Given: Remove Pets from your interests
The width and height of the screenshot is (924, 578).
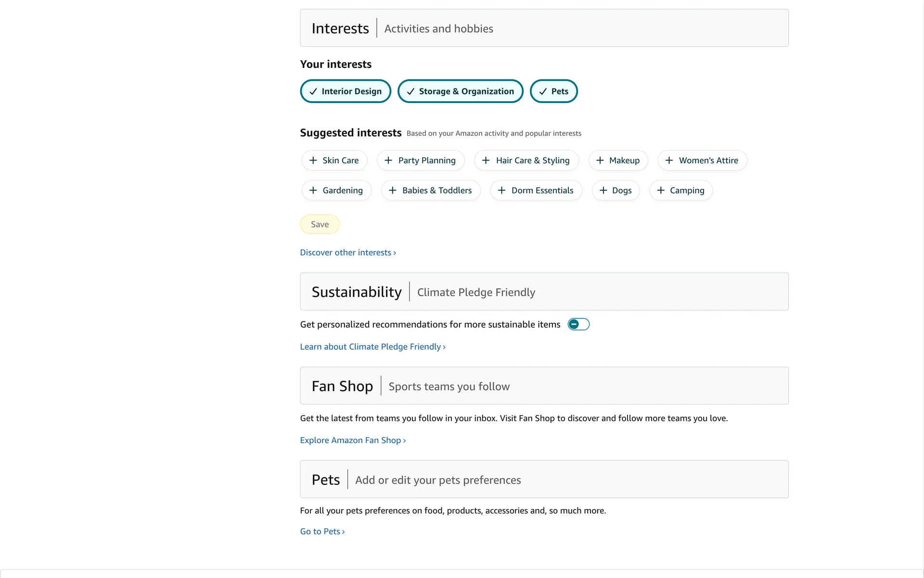Looking at the screenshot, I should pos(553,91).
